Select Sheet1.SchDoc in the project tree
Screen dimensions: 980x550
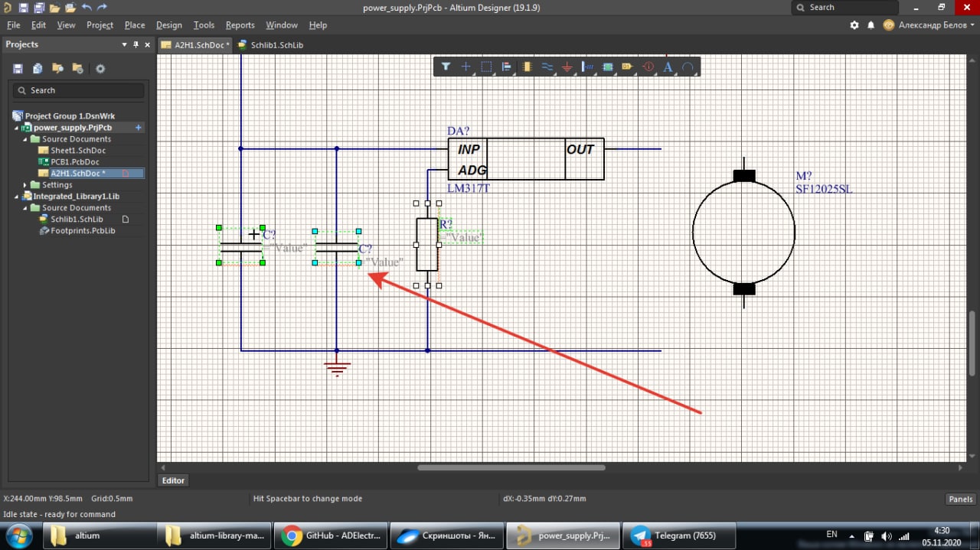coord(78,151)
